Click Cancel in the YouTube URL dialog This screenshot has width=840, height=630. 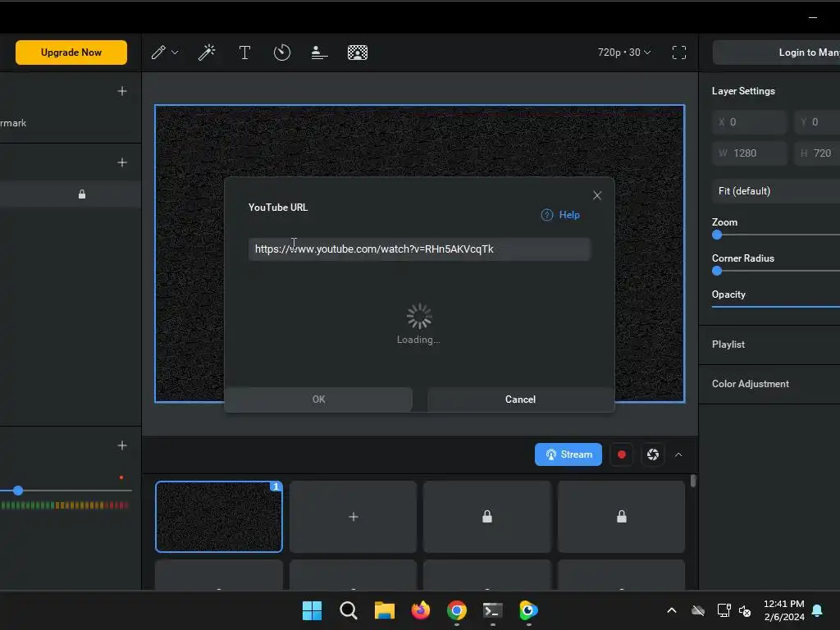[x=520, y=399]
